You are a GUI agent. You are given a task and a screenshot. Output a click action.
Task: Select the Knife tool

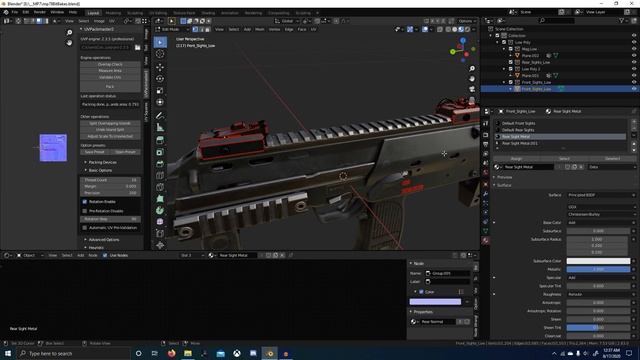tap(160, 187)
